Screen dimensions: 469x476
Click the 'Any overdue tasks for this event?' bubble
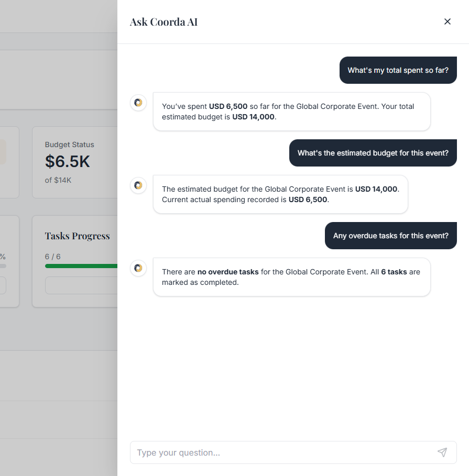[x=390, y=235]
